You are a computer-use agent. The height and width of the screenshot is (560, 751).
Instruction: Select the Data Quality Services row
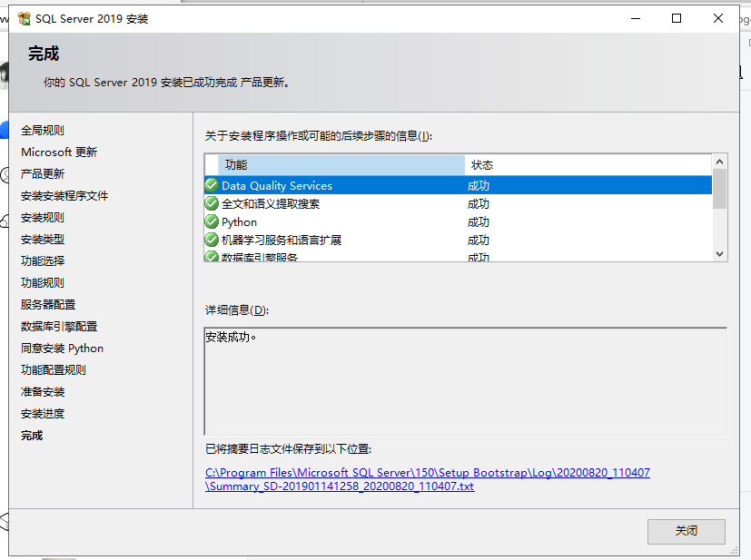click(x=459, y=185)
